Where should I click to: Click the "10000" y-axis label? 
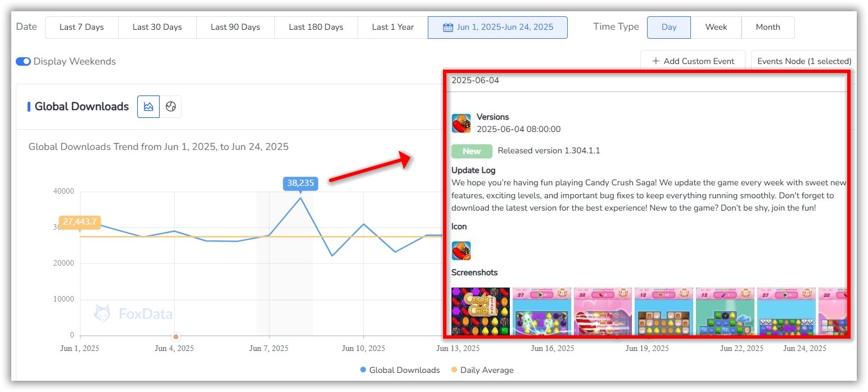click(62, 299)
